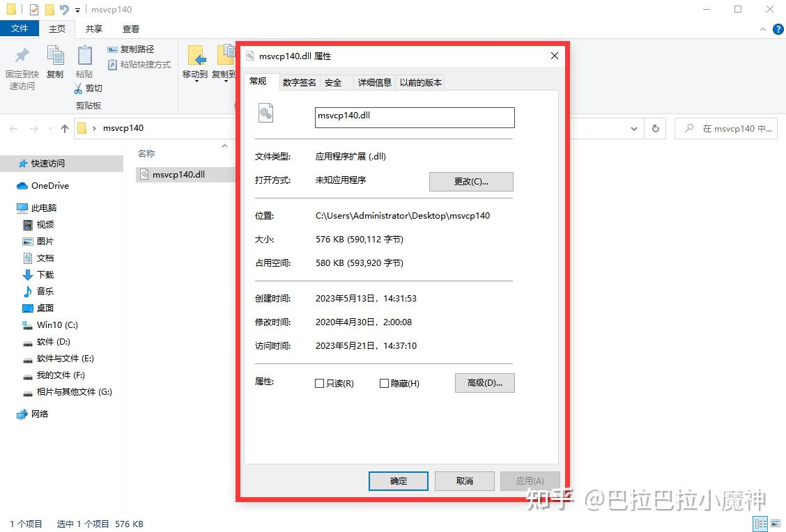Collapse the ribbon with chevron

[763, 29]
